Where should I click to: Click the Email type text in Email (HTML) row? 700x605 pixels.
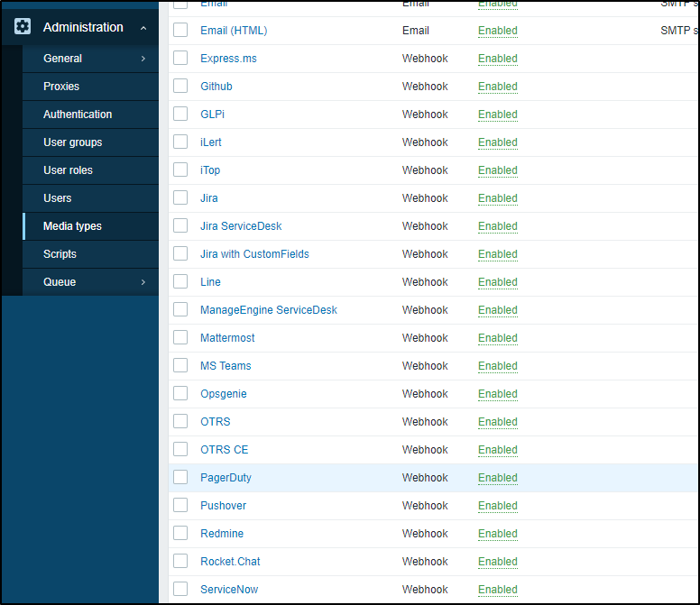416,31
